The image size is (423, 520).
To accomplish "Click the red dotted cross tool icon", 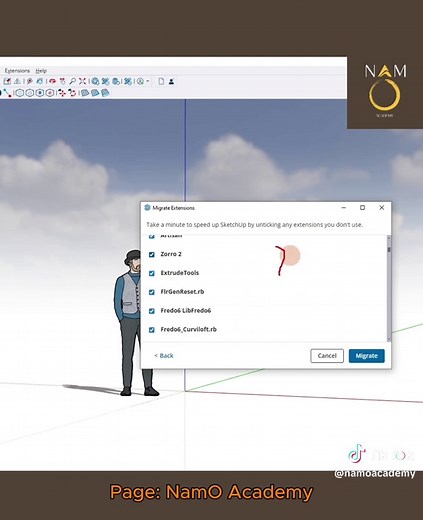I will (x=62, y=93).
